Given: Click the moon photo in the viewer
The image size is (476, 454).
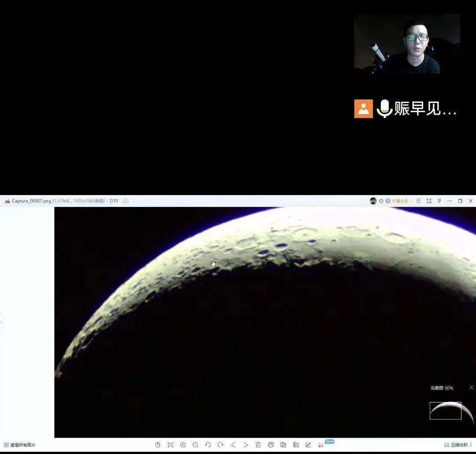Looking at the screenshot, I should [x=265, y=322].
